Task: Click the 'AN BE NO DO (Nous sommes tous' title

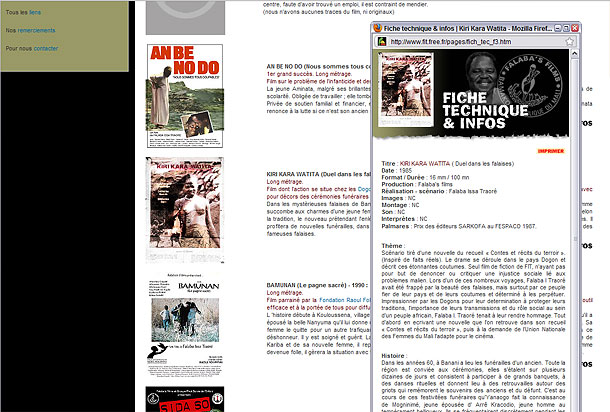Action: click(x=319, y=67)
